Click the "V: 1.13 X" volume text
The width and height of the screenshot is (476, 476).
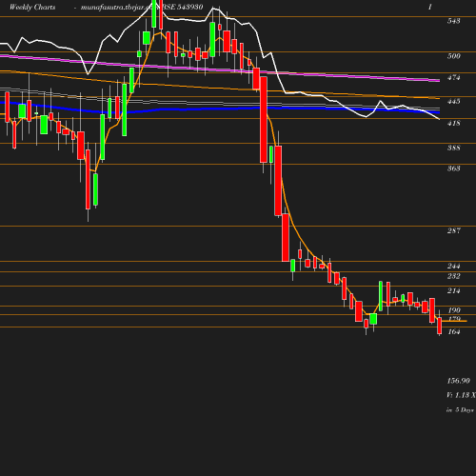point(461,395)
